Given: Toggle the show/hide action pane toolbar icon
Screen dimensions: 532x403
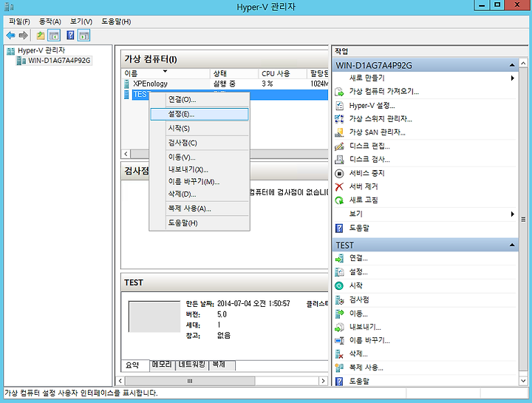Looking at the screenshot, I should pyautogui.click(x=83, y=35).
